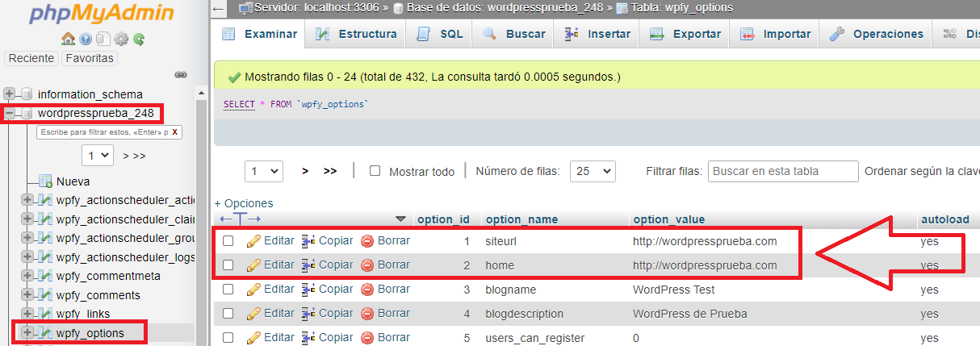980x346 pixels.
Task: Select the Examinar tab
Action: [x=259, y=34]
